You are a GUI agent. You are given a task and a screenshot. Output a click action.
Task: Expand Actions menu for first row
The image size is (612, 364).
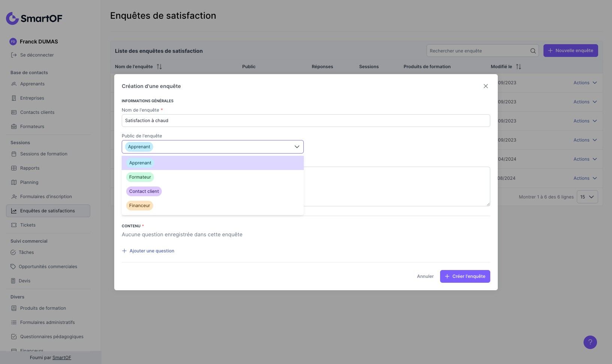pyautogui.click(x=585, y=83)
